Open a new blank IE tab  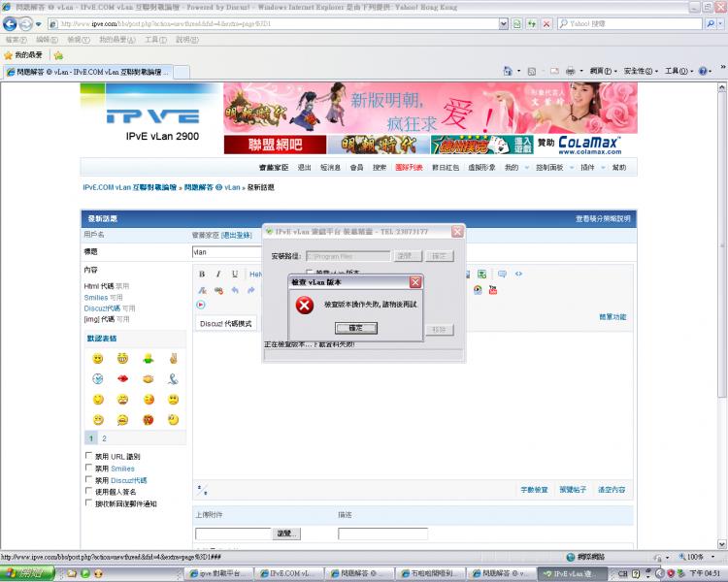(x=182, y=72)
